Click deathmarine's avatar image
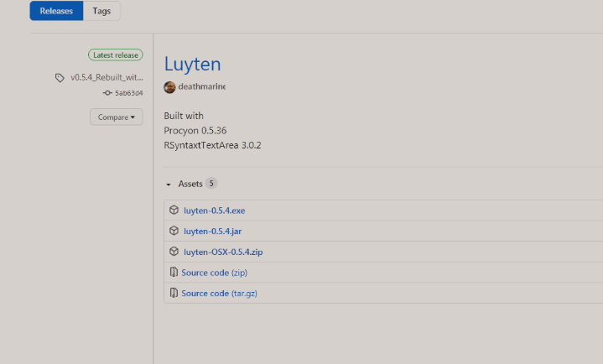 (x=169, y=87)
